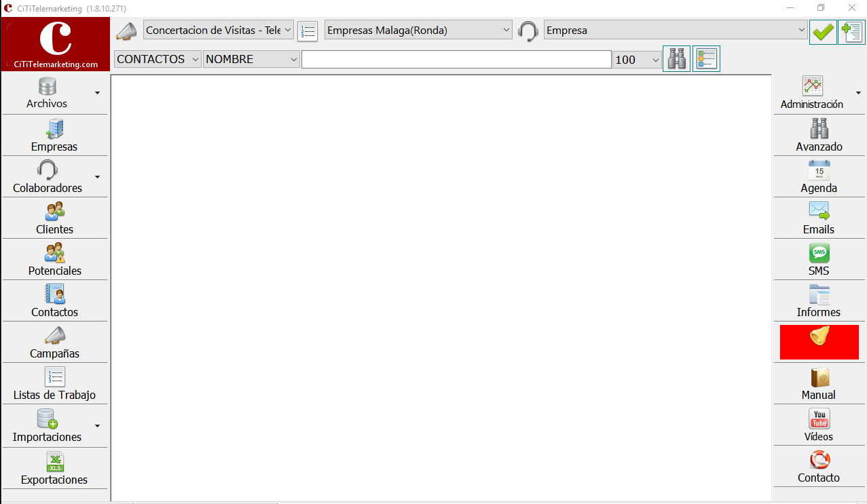Click the red alarm bell panel
867x504 pixels.
[819, 342]
